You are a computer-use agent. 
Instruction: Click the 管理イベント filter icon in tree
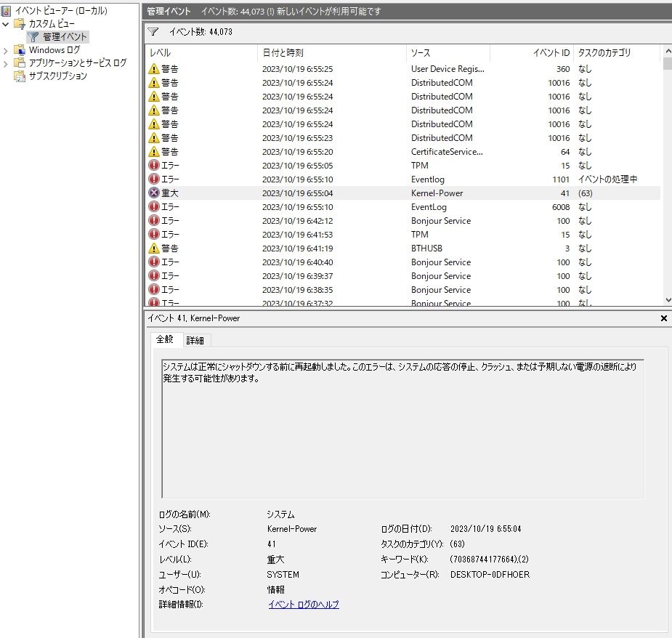pyautogui.click(x=33, y=37)
